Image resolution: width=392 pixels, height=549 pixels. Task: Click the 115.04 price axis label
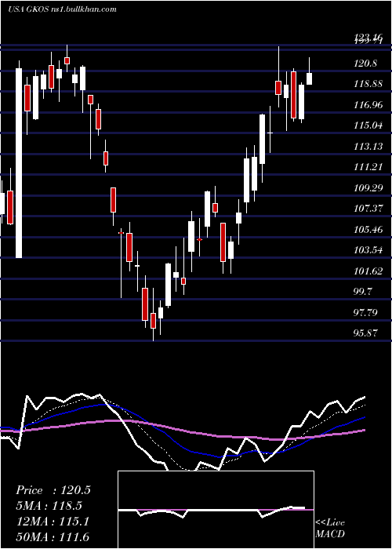(368, 125)
